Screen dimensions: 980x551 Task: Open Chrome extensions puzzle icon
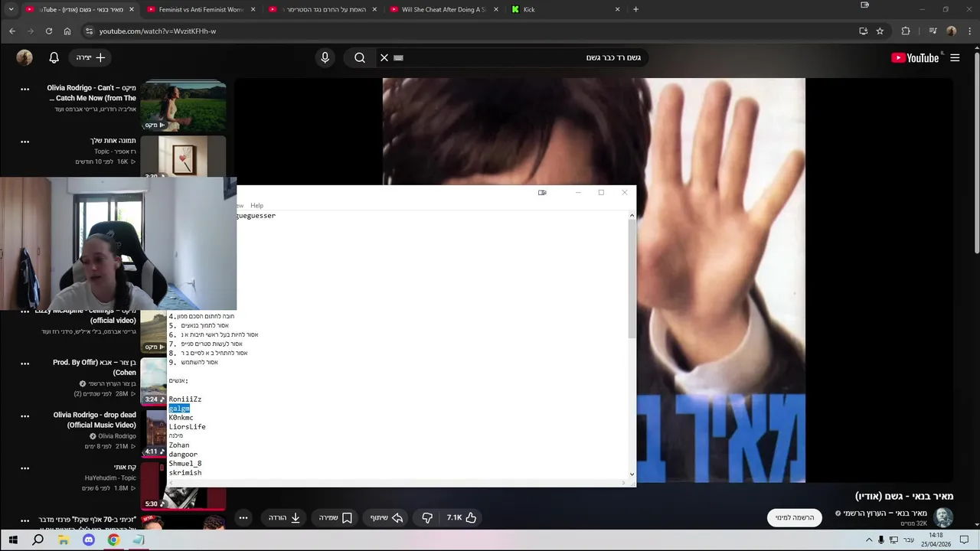906,31
